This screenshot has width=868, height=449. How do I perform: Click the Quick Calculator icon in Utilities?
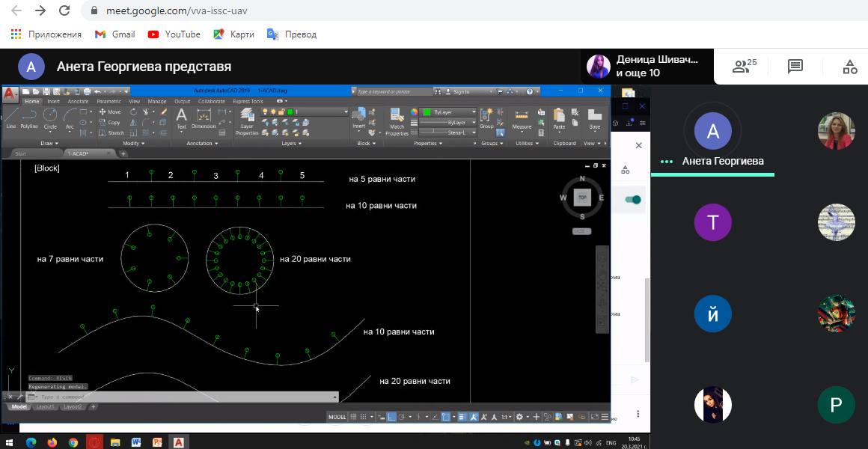(x=541, y=133)
